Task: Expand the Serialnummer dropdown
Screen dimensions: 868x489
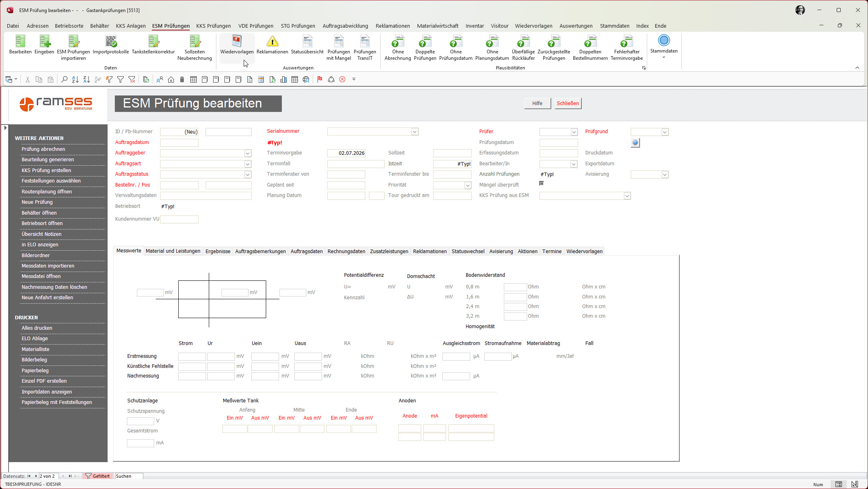Action: [x=415, y=132]
